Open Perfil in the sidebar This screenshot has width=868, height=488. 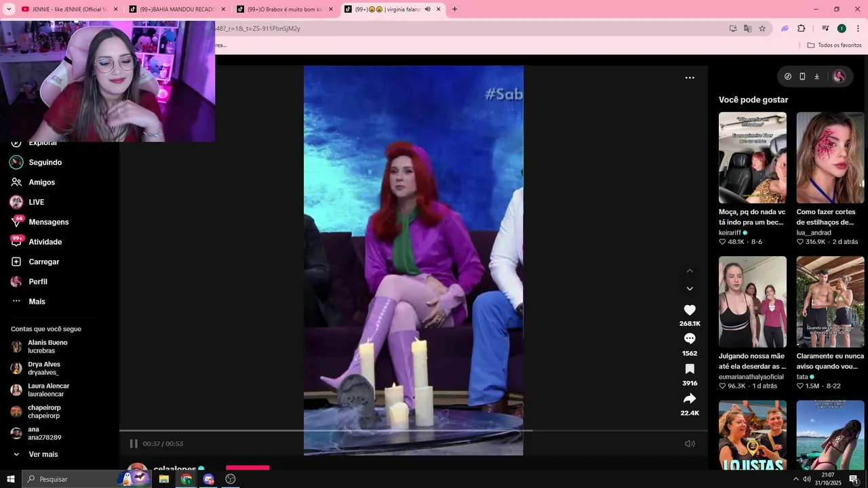tap(37, 281)
